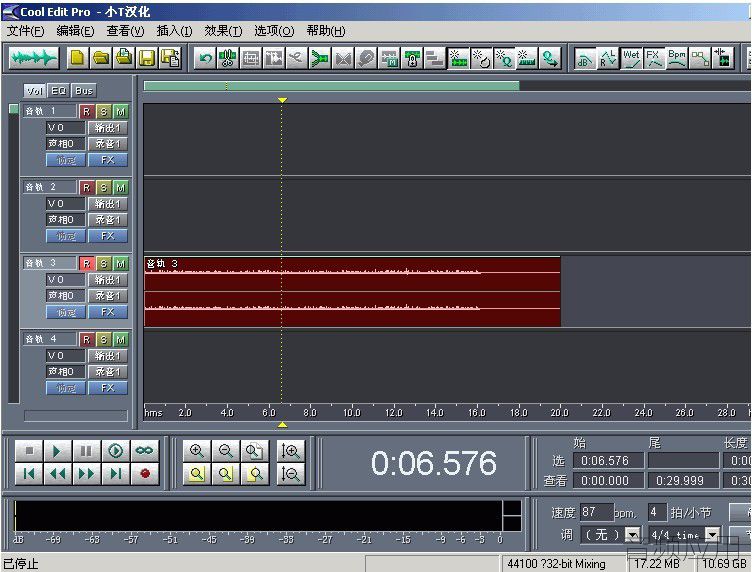Open the 4/4 time signature dropdown
The image size is (752, 572).
click(x=712, y=534)
